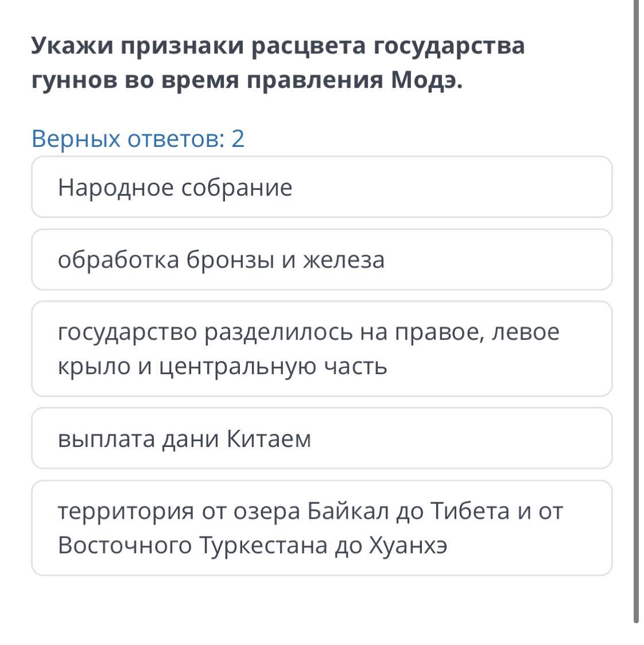
Task: Click the last answer card in the list
Action: pyautogui.click(x=321, y=528)
